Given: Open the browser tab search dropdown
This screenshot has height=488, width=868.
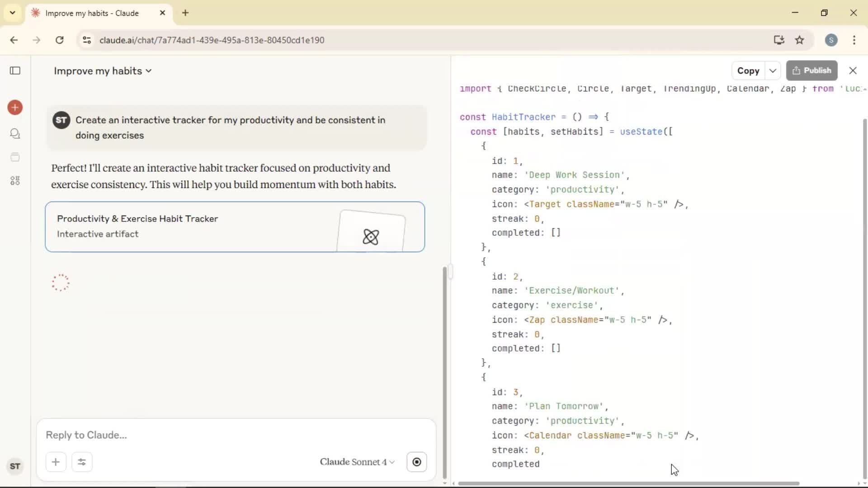Looking at the screenshot, I should (13, 13).
